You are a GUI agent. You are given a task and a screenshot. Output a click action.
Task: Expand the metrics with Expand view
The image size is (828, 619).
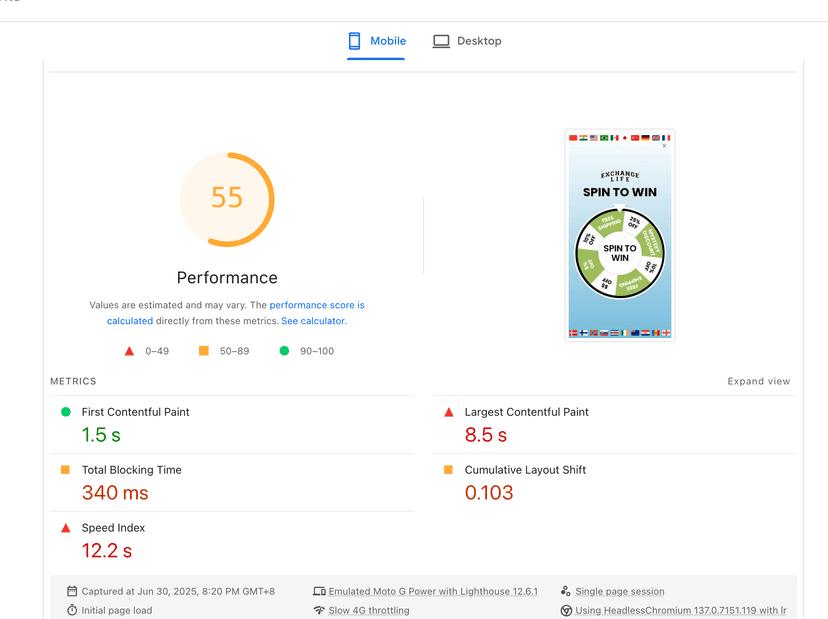point(758,381)
